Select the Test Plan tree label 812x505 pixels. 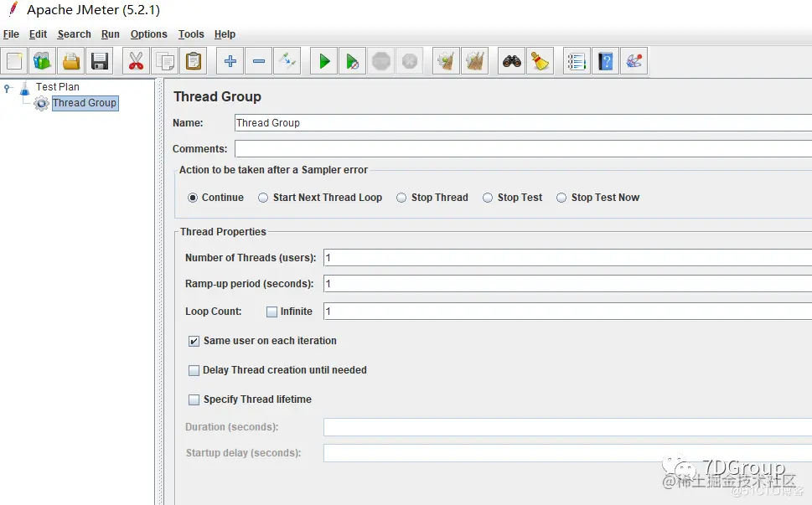(58, 87)
